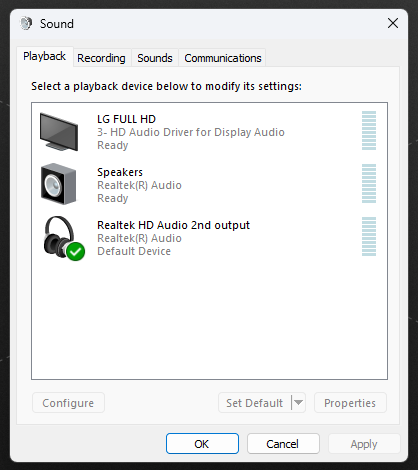Image resolution: width=418 pixels, height=470 pixels.
Task: Click the LG FULL HD volume level meter
Action: [x=369, y=130]
